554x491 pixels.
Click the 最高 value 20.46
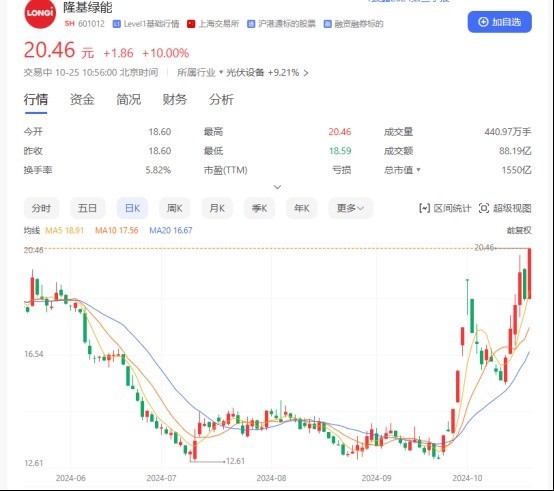point(340,132)
